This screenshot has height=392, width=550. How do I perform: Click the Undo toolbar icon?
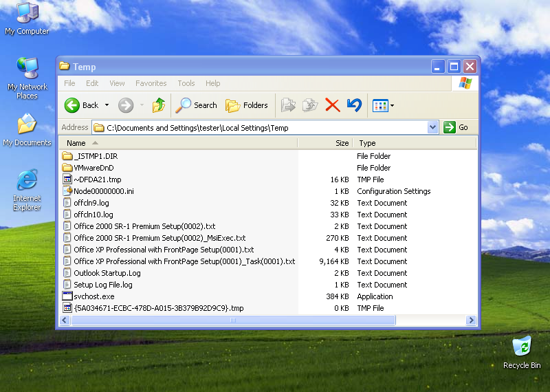(354, 105)
